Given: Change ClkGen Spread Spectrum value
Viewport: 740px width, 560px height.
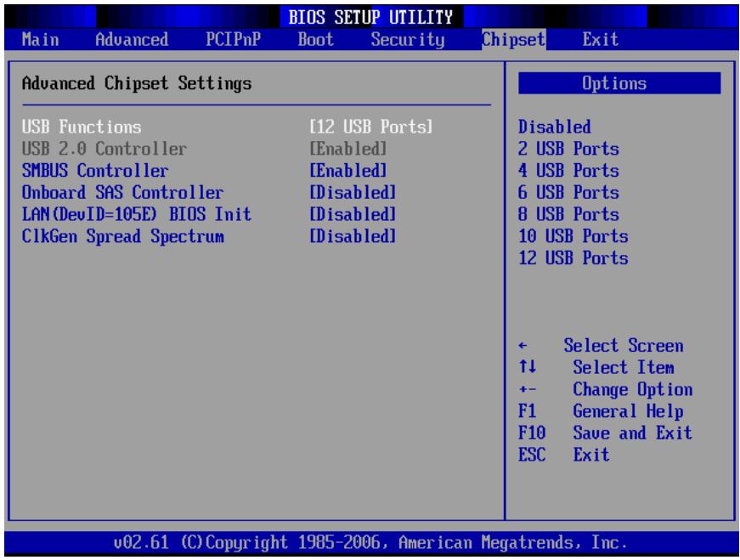Looking at the screenshot, I should (x=353, y=236).
